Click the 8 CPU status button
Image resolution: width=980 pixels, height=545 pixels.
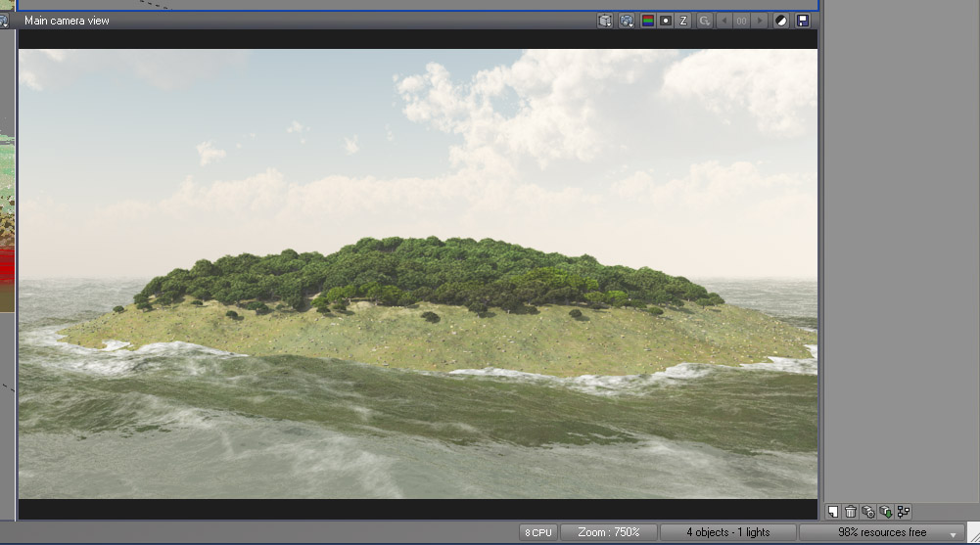click(538, 532)
